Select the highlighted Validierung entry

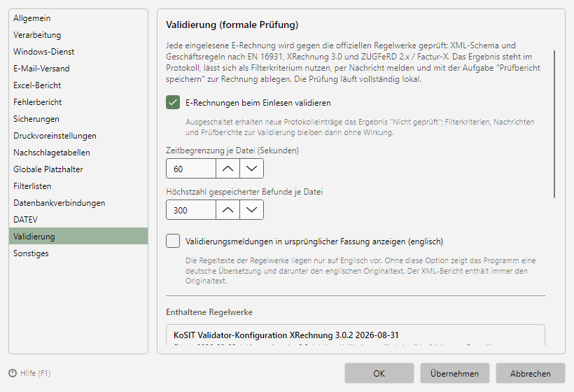coord(78,236)
